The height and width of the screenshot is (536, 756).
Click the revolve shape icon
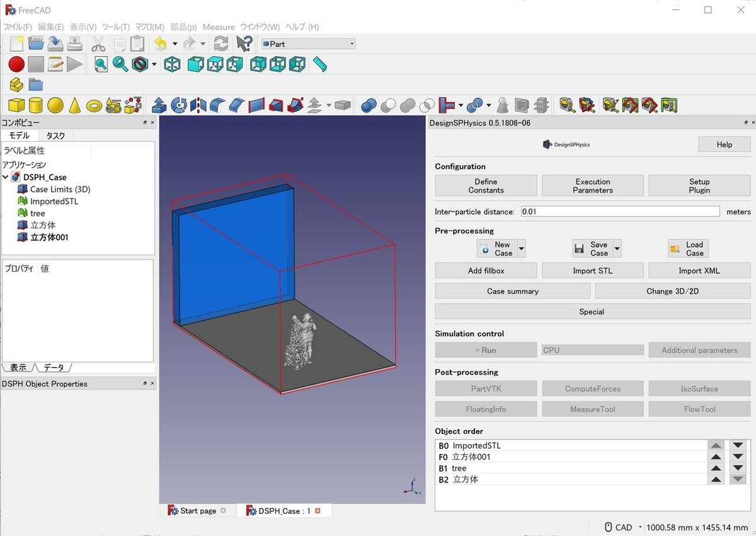(x=179, y=105)
